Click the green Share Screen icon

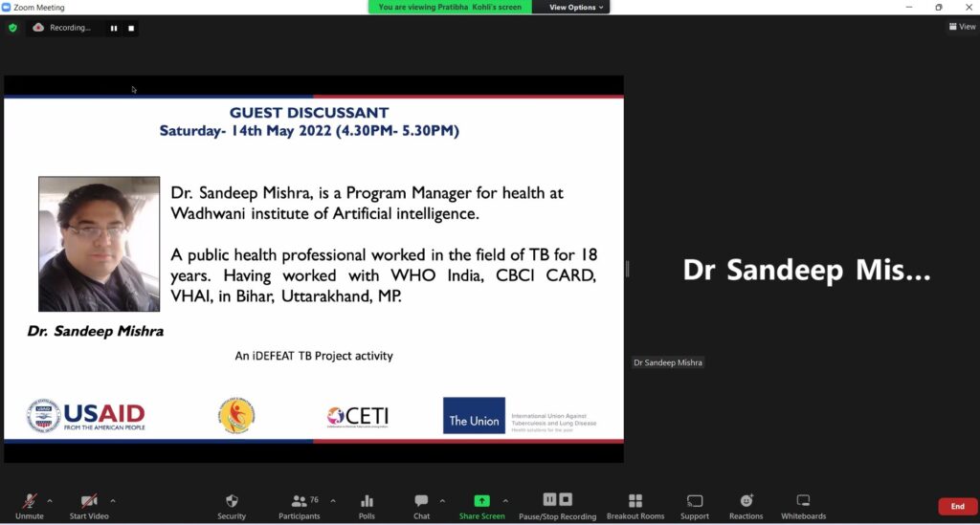click(x=481, y=501)
